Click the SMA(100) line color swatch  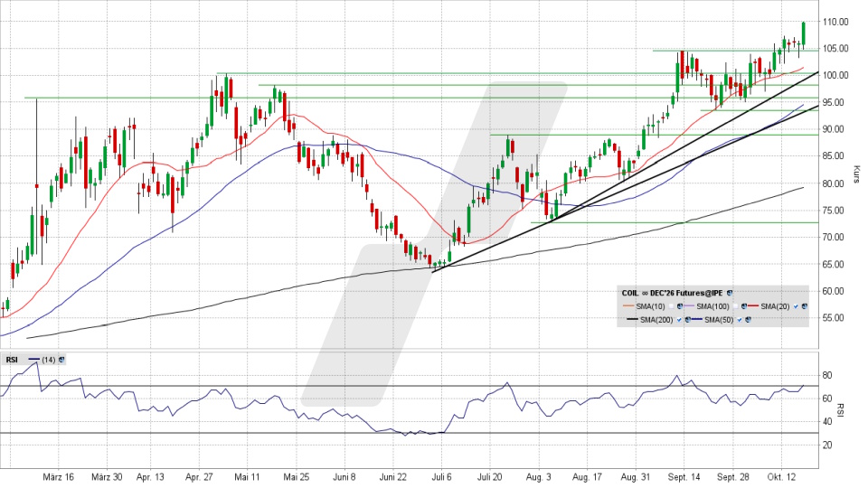tap(689, 305)
